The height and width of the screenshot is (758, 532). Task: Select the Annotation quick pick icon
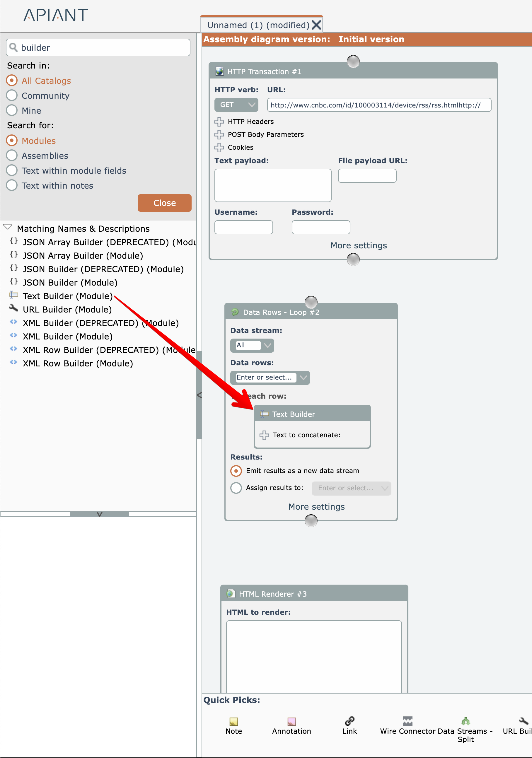point(291,721)
